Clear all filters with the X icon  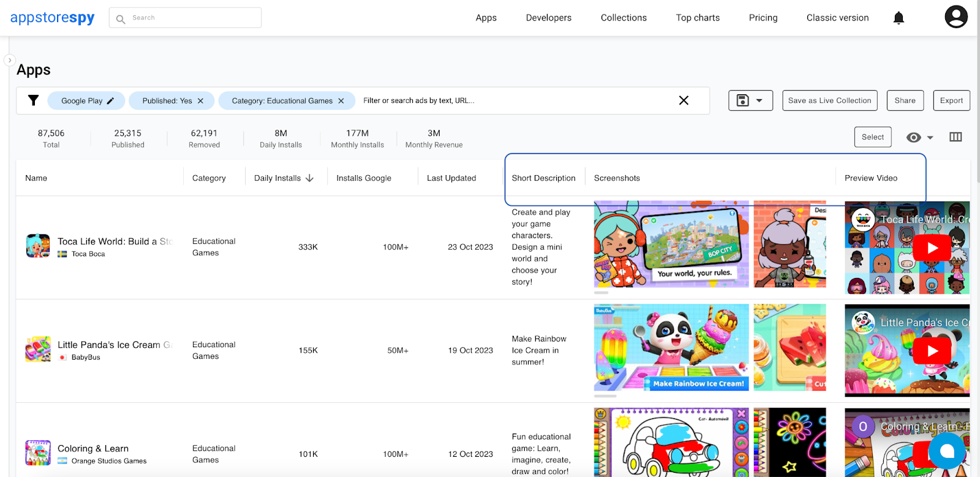684,100
